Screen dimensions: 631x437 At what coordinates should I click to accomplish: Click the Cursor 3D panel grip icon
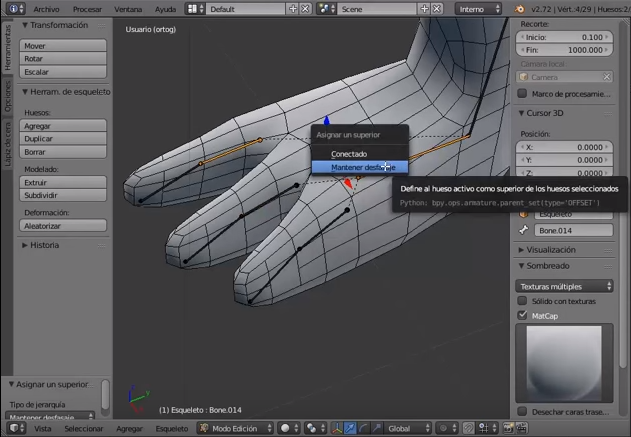coord(608,113)
